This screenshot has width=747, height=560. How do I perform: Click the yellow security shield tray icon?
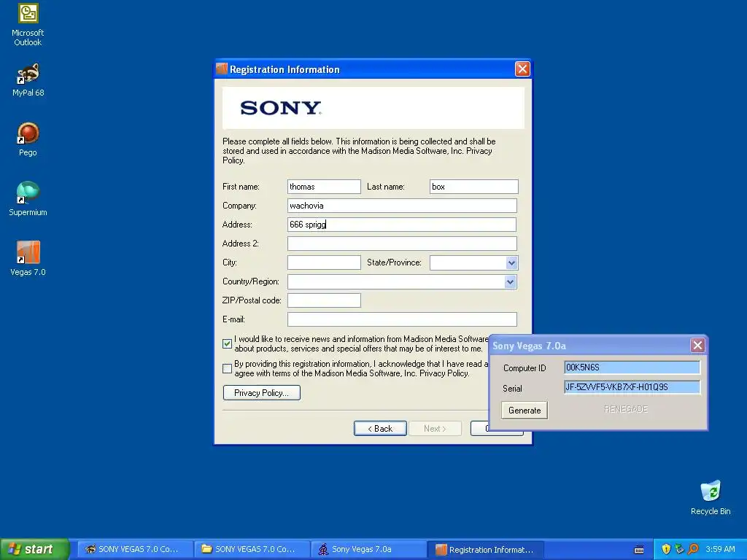pos(666,549)
